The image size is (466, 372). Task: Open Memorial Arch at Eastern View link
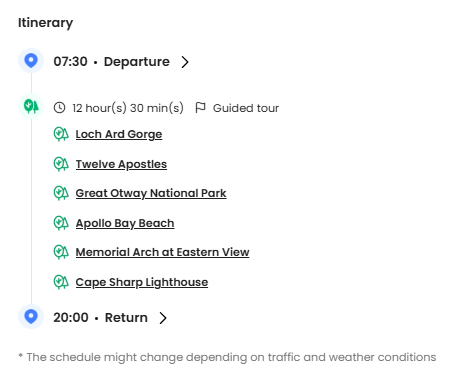[x=162, y=252]
